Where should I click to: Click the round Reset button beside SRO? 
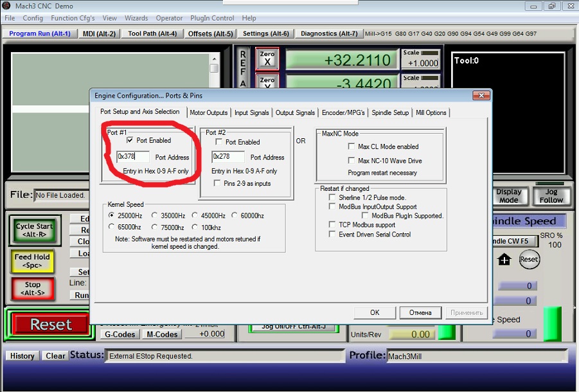pyautogui.click(x=529, y=259)
